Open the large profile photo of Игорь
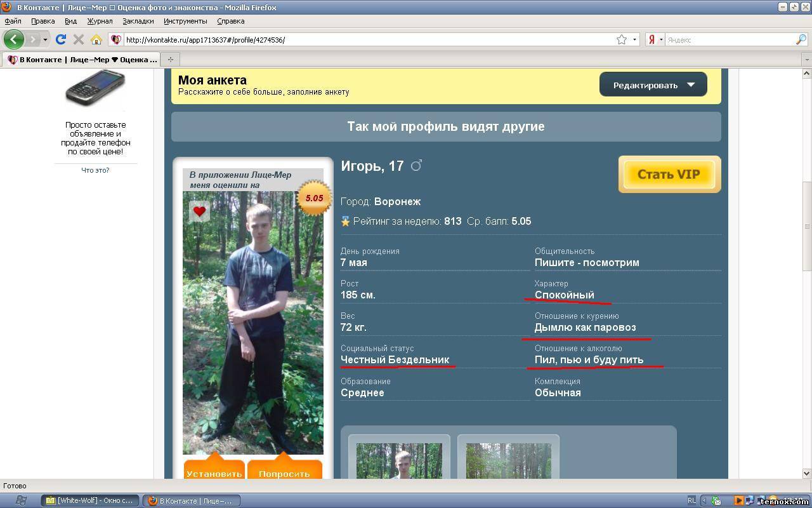Image resolution: width=812 pixels, height=508 pixels. pos(253,323)
